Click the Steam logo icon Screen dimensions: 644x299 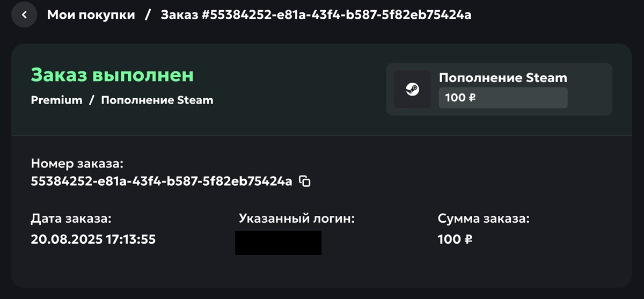[x=413, y=89]
